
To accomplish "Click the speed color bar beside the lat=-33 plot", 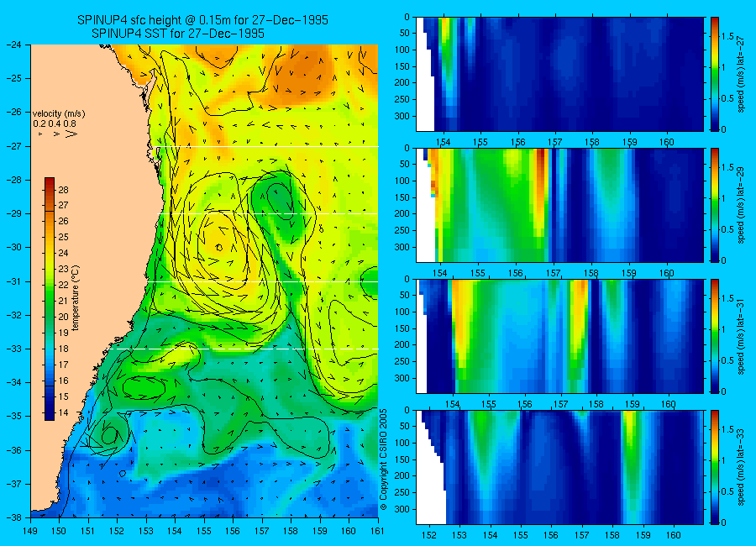I will [715, 467].
